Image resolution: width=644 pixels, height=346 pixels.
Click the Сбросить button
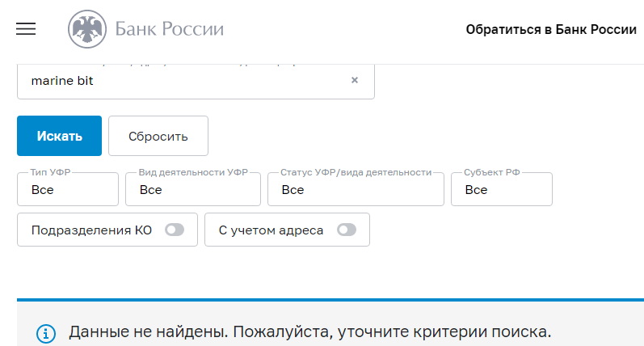pos(158,136)
